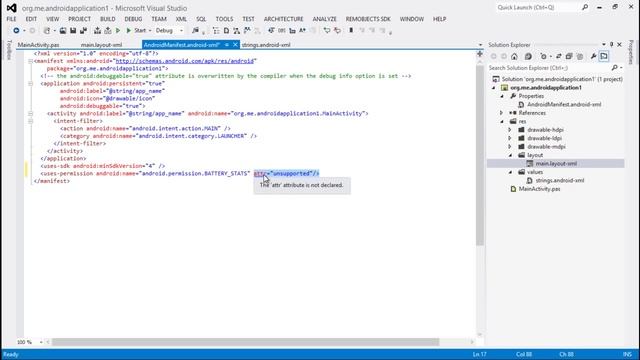Expand the References node
This screenshot has width=640, height=360.
[x=502, y=113]
